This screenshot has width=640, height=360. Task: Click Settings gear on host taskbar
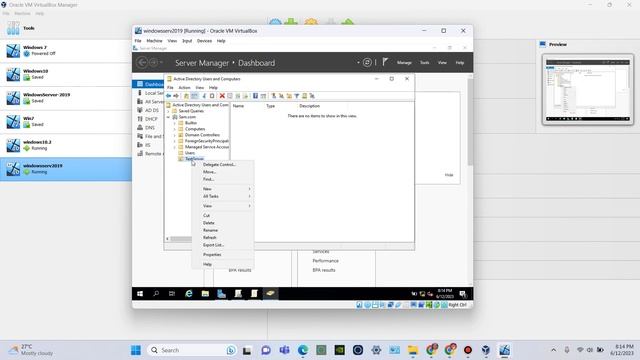(x=376, y=350)
